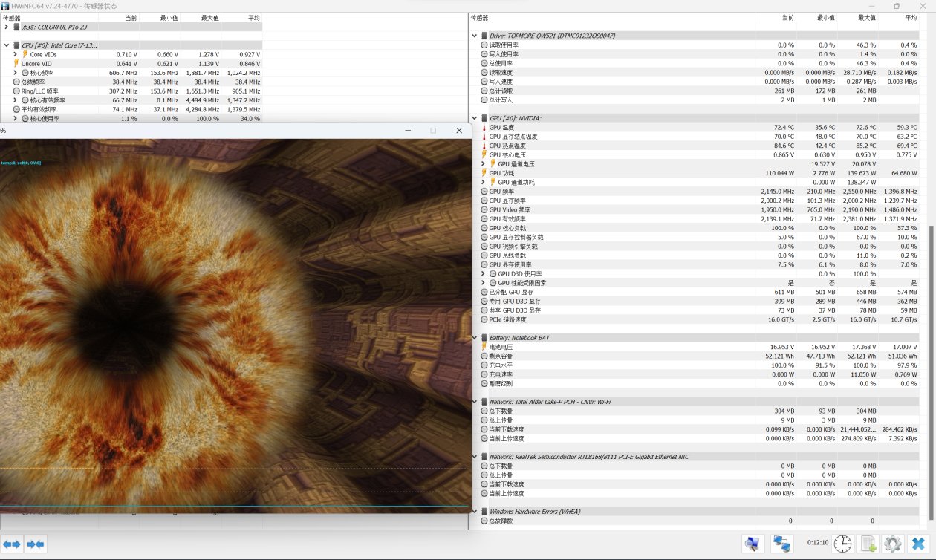This screenshot has width=936, height=560.
Task: Click the 最大值 column header in left pane
Action: (x=201, y=17)
